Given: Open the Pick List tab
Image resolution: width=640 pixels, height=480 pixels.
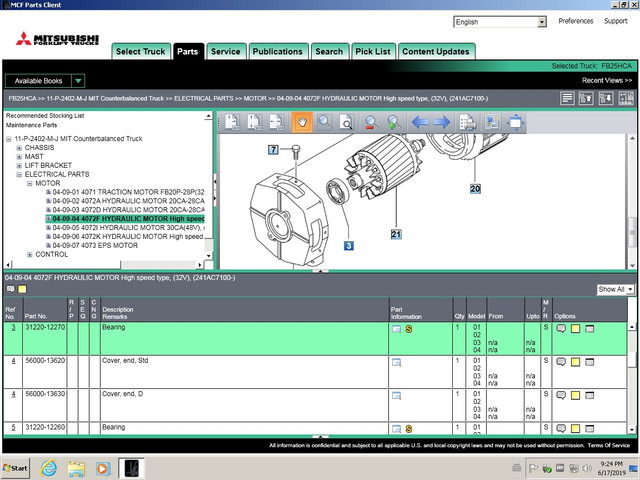Looking at the screenshot, I should (373, 51).
